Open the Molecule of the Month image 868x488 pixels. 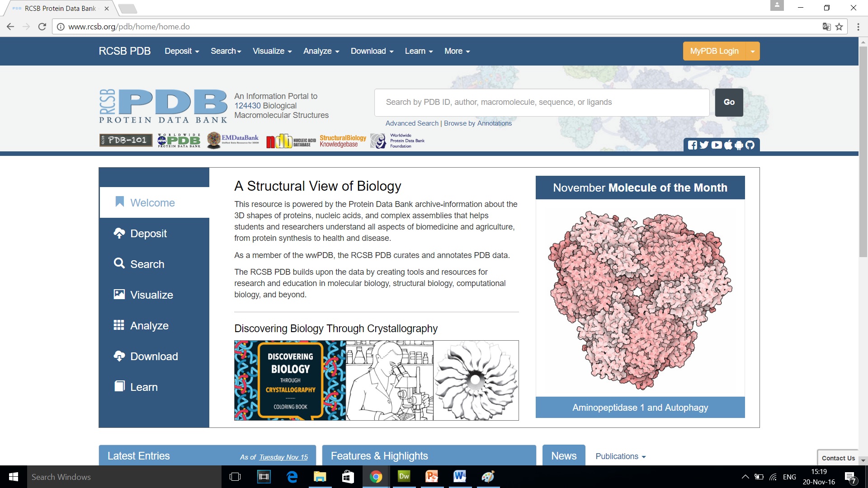point(640,298)
